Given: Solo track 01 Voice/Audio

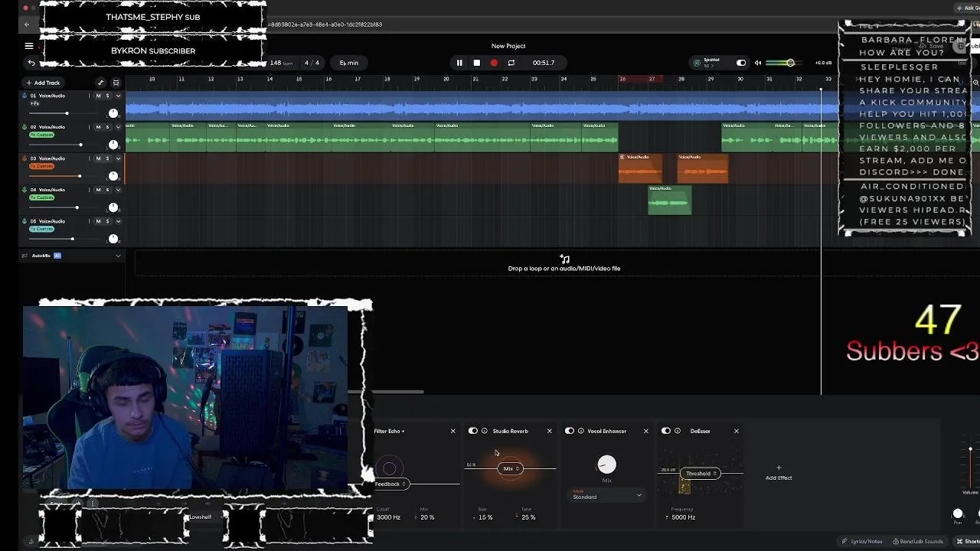Looking at the screenshot, I should click(x=107, y=96).
